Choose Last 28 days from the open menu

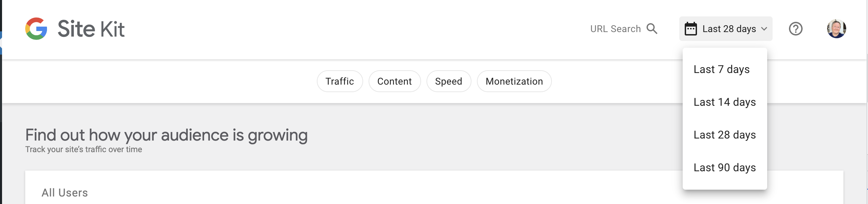tap(725, 135)
